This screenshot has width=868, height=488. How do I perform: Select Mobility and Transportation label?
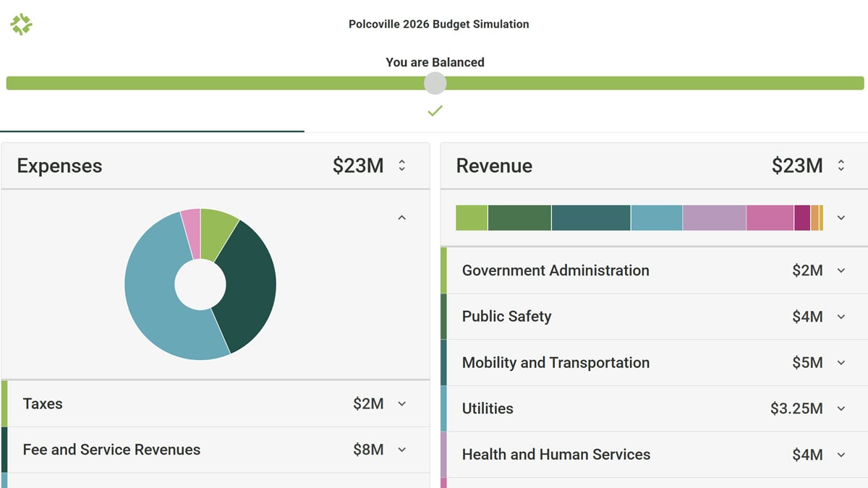point(556,363)
